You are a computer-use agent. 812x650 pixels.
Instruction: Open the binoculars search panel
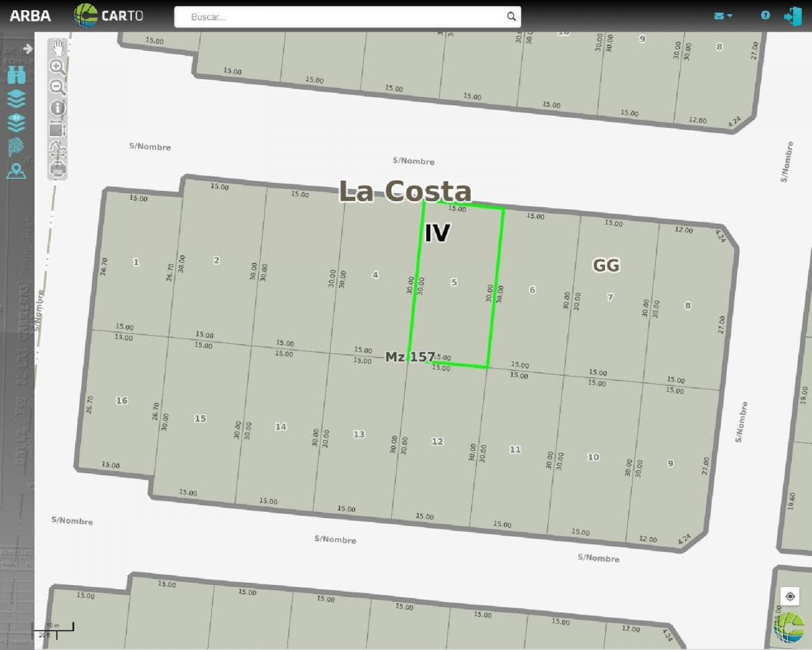(16, 75)
